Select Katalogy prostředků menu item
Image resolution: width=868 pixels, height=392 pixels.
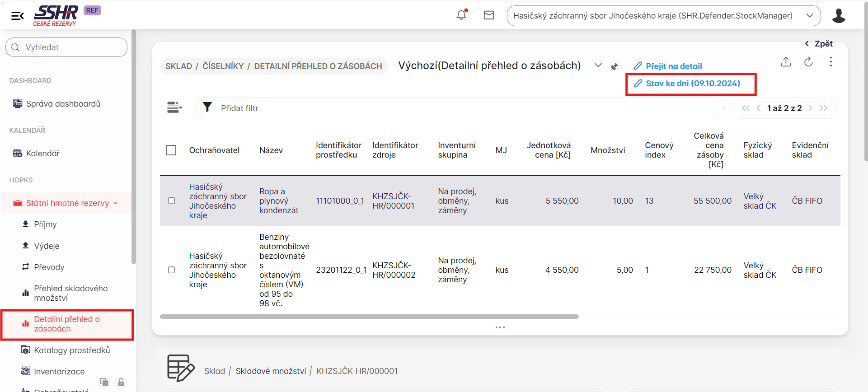(72, 350)
